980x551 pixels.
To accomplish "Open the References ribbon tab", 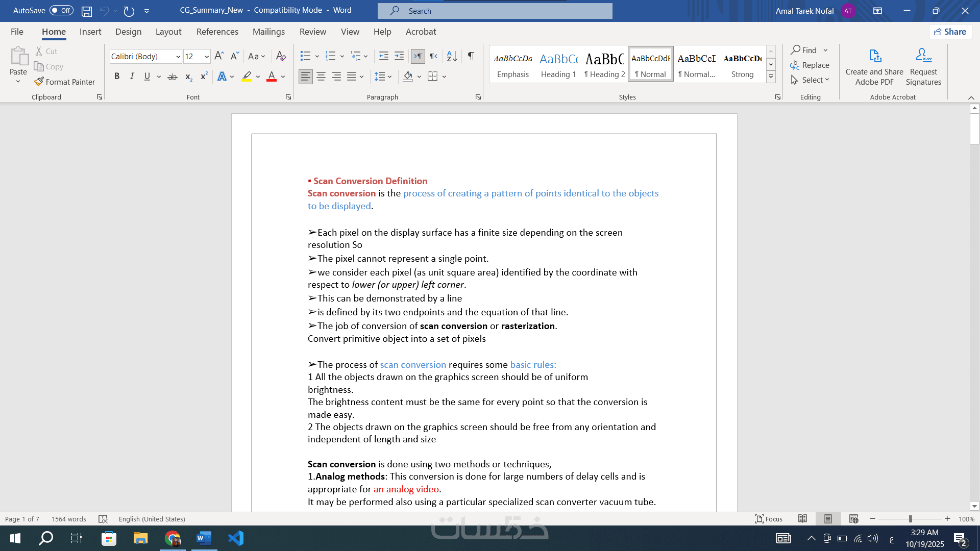I will [x=217, y=32].
